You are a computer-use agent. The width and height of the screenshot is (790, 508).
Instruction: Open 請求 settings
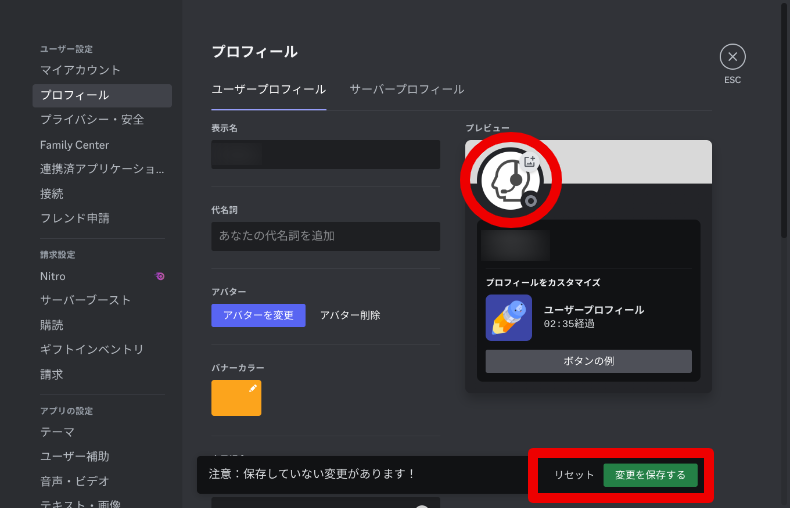pos(102,374)
